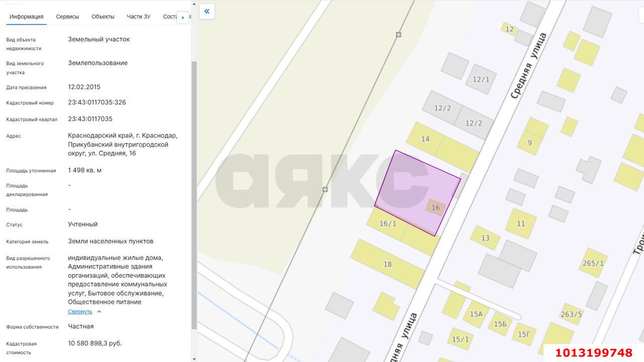
Task: Click building 14 on the map
Action: click(x=425, y=139)
